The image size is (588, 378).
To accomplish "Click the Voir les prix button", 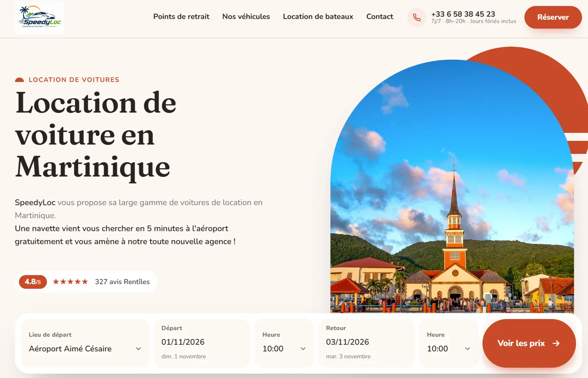I will [529, 343].
